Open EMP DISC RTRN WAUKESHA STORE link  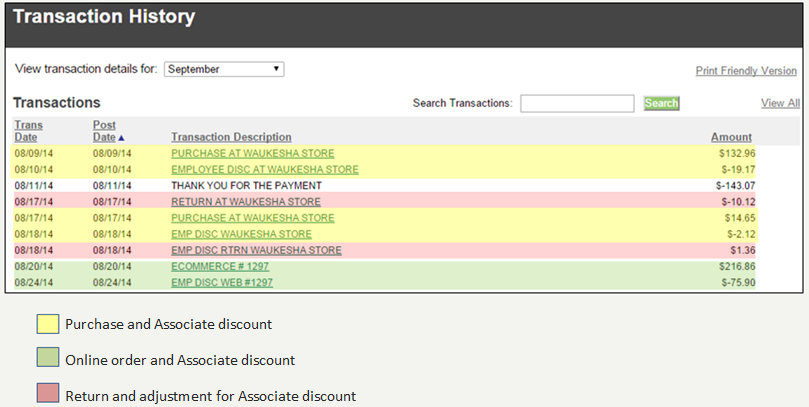pos(256,250)
